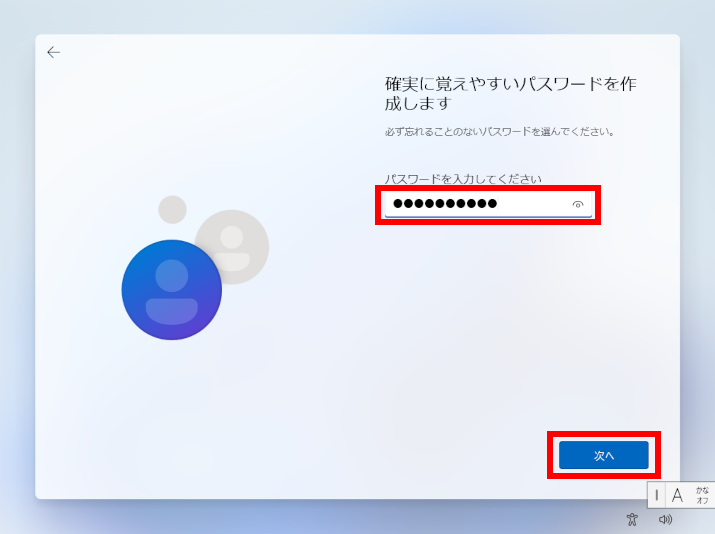The image size is (715, 534).
Task: Reveal password with the eye icon
Action: coord(578,204)
